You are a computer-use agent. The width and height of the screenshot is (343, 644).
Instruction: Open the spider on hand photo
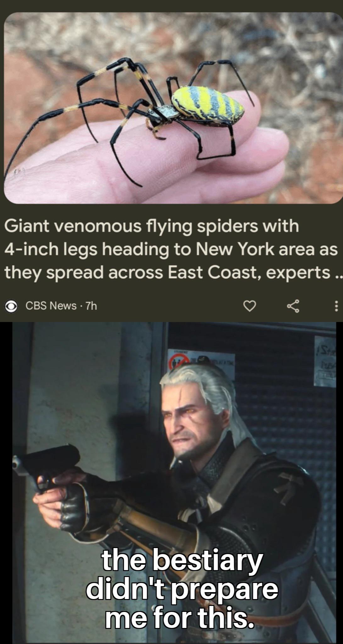click(173, 108)
